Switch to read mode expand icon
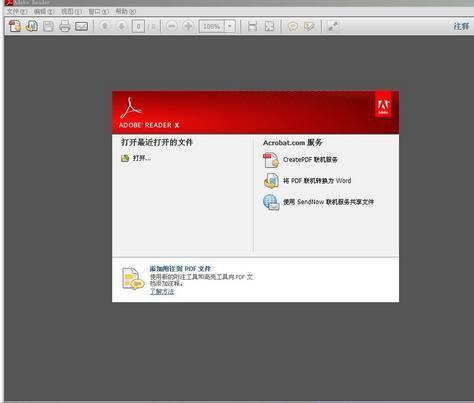 pyautogui.click(x=333, y=26)
